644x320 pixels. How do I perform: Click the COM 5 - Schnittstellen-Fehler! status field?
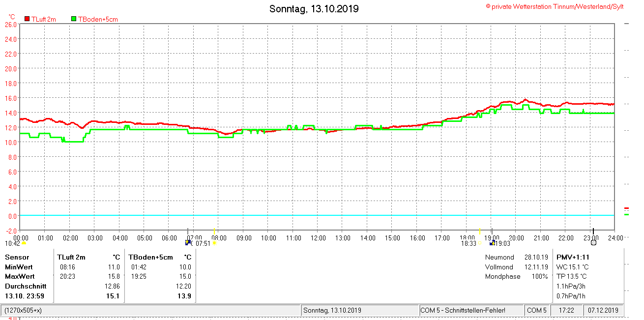click(x=470, y=311)
